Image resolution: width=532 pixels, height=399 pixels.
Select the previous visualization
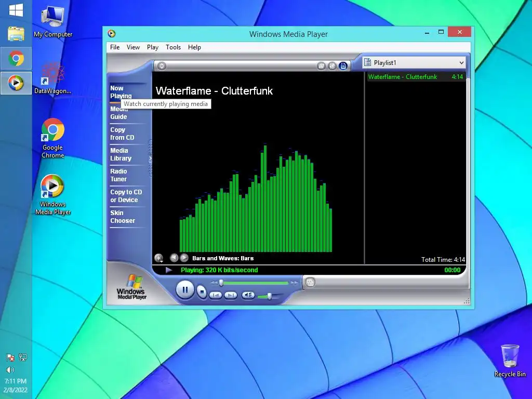click(174, 258)
